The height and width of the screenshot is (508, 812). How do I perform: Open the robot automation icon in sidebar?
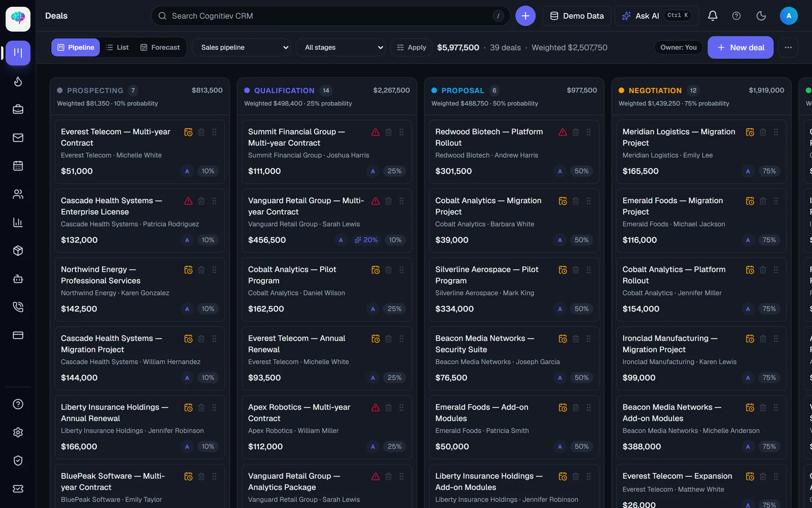18,279
